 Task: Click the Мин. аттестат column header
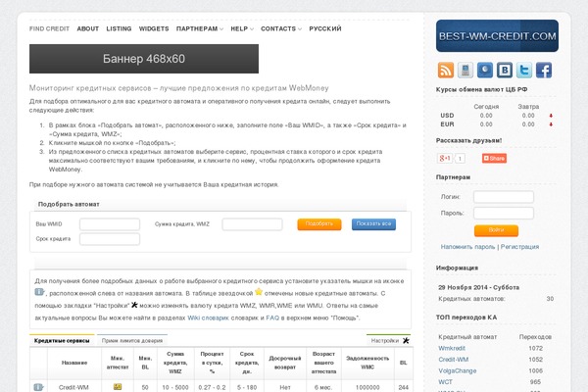tap(118, 363)
